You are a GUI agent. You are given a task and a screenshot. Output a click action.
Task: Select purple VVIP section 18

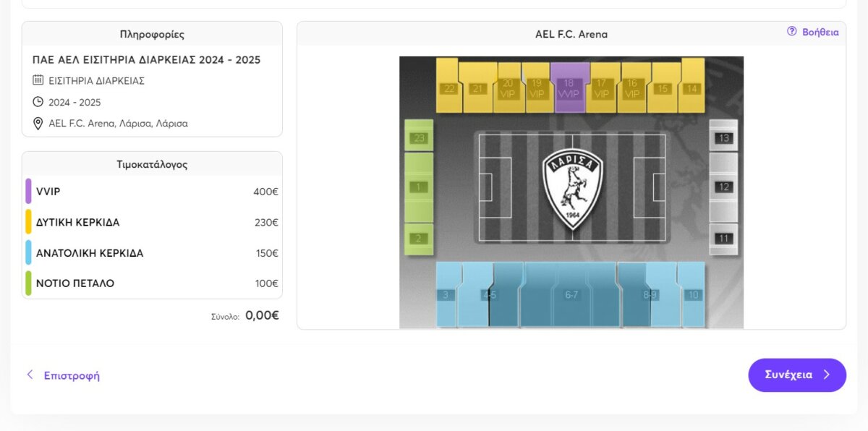[x=569, y=88]
